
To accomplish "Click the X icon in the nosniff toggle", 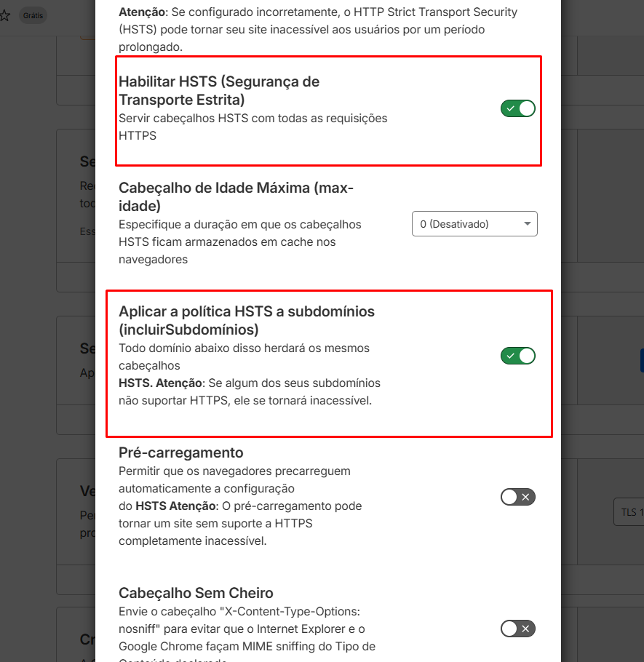I will coord(525,629).
